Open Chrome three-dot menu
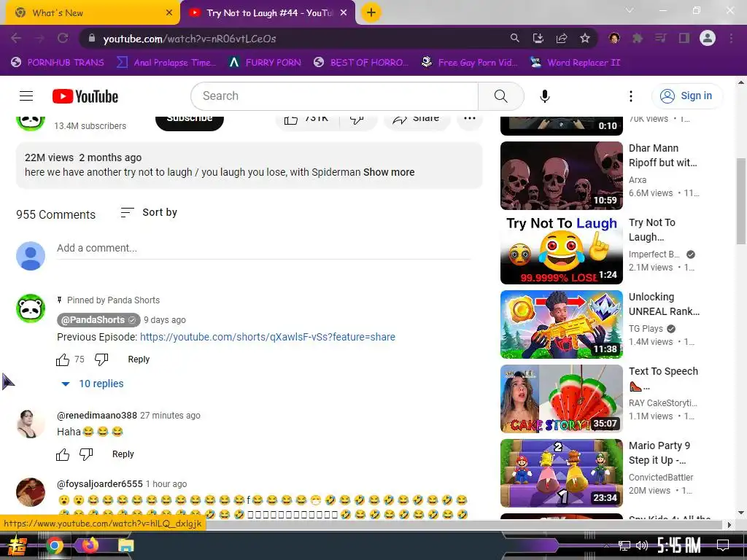Image resolution: width=747 pixels, height=560 pixels. [x=731, y=38]
